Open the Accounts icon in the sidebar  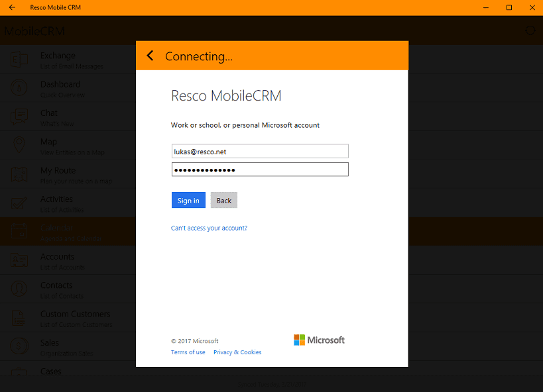(19, 260)
